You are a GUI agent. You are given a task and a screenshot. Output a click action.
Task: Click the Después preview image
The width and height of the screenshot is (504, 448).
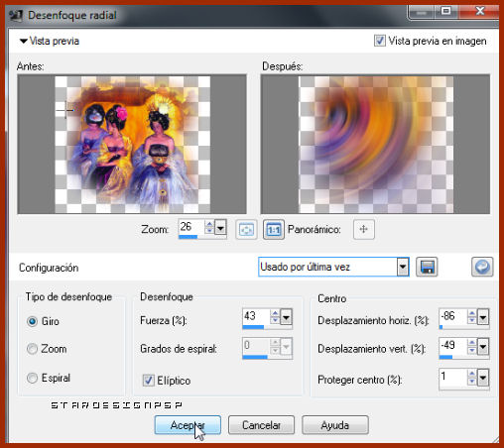tap(375, 144)
